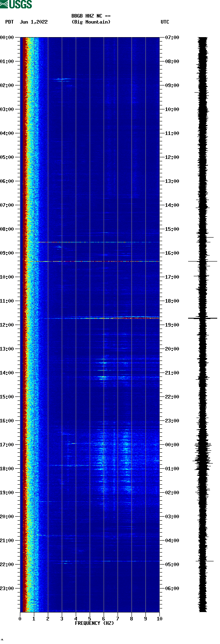
Task: Click the 06:00 PDT time label
Action: click(7, 181)
